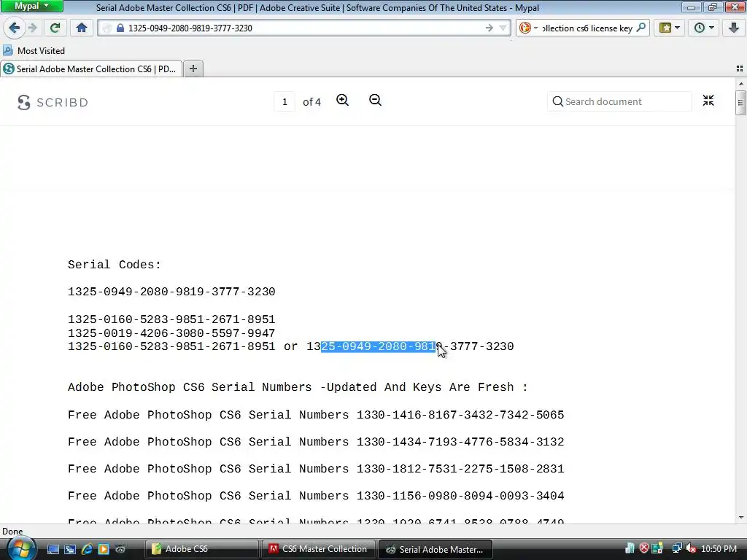The image size is (747, 560).
Task: Reload the current page
Action: (x=55, y=28)
